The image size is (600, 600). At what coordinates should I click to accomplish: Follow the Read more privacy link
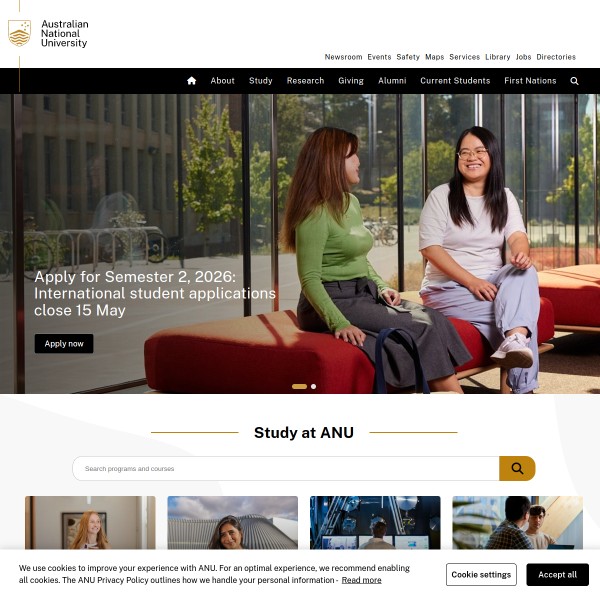point(361,580)
